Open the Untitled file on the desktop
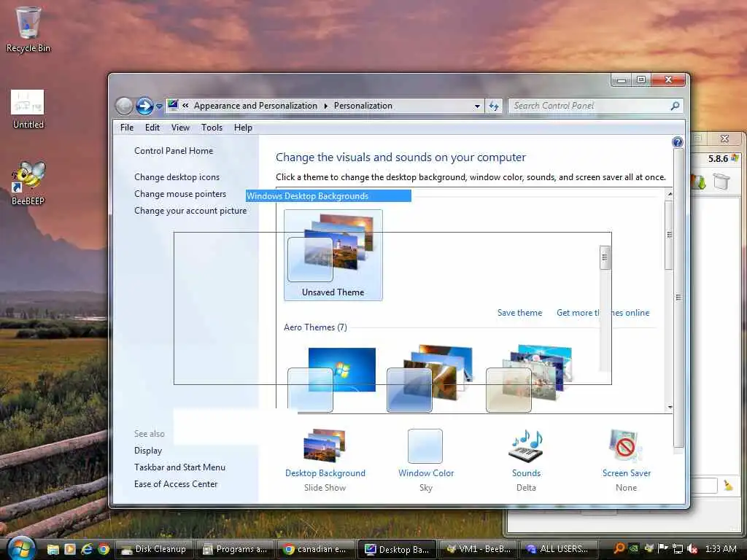This screenshot has width=747, height=560. coord(28,109)
